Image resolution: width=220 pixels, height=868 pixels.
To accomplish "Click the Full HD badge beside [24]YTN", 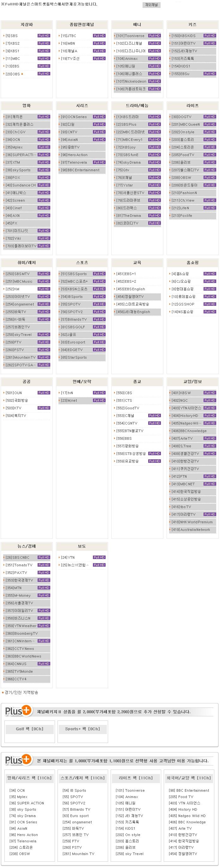I will tap(99, 557).
